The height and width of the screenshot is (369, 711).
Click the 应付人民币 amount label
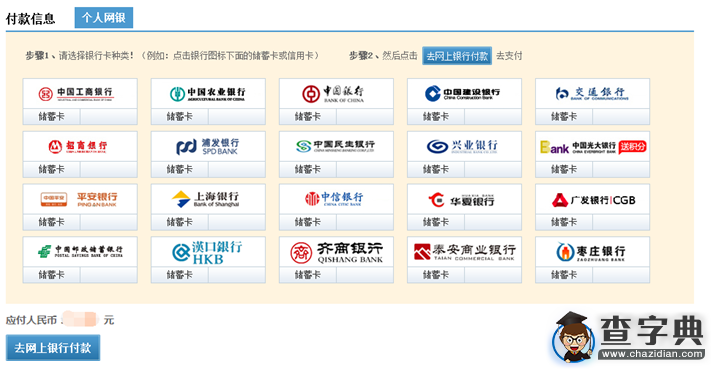point(31,320)
